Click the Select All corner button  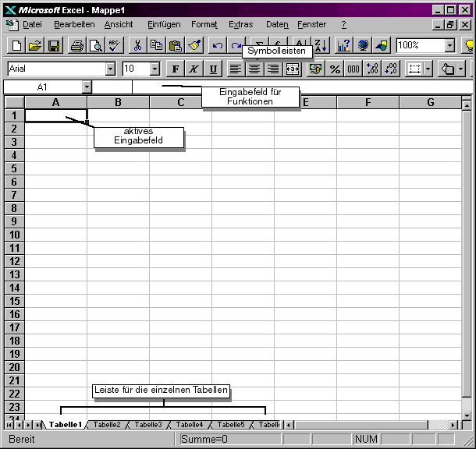(x=14, y=102)
